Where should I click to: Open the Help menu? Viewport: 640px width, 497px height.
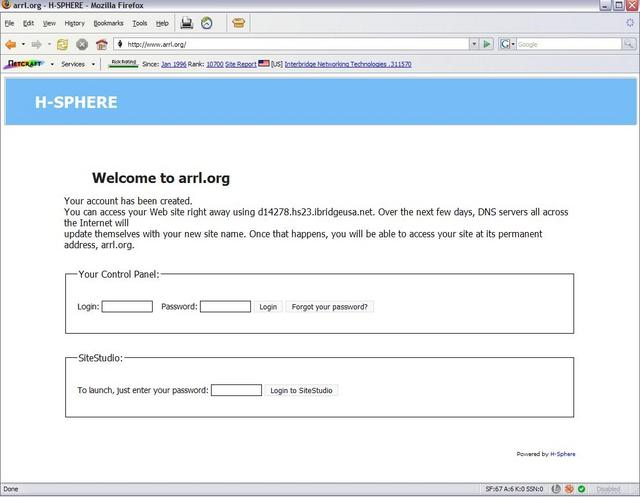[162, 23]
